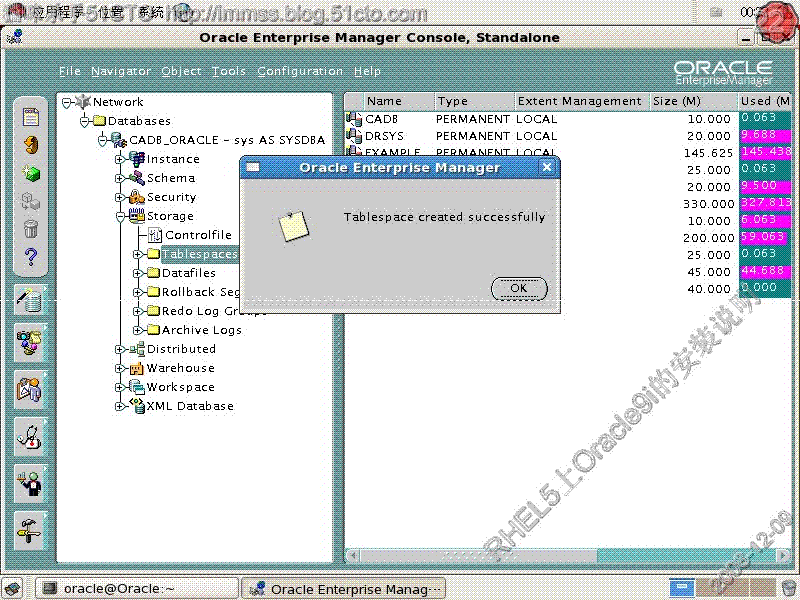The width and height of the screenshot is (800, 600).
Task: Expand the Archive Logs folder
Action: point(137,330)
